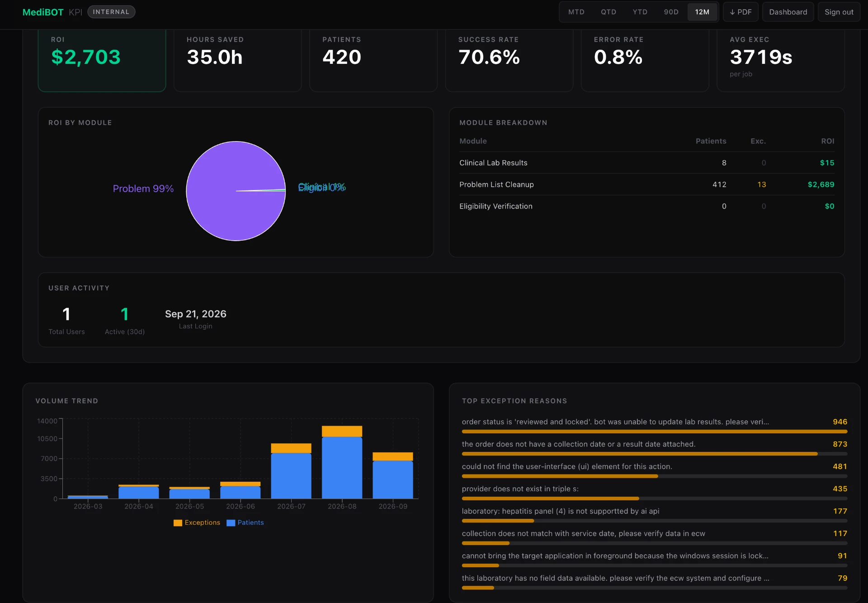Click the Error Rate 0.8% value
This screenshot has width=868, height=603.
coord(618,57)
